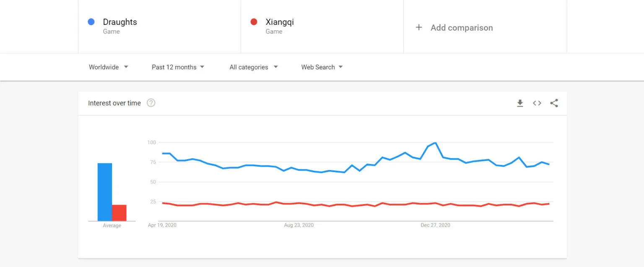Download the Interest over time data as CSV
The height and width of the screenshot is (267, 644).
[x=520, y=103]
